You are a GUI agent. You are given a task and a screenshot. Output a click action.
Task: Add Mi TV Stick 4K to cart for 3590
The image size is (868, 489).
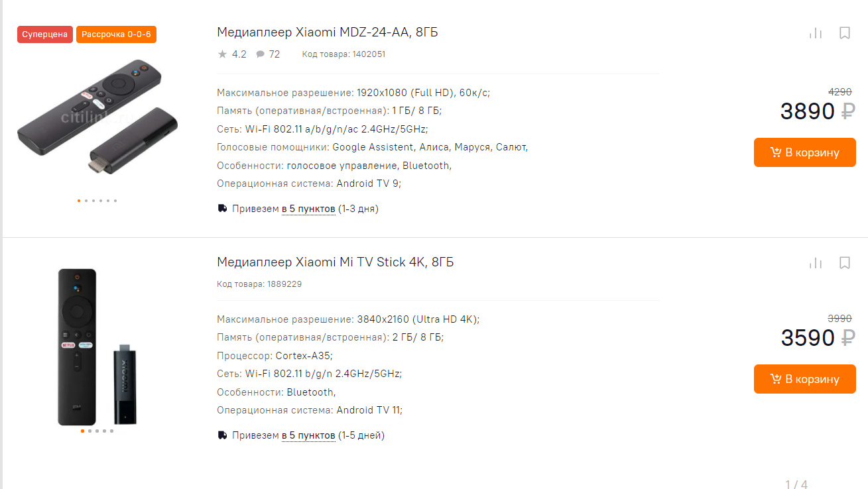click(805, 379)
